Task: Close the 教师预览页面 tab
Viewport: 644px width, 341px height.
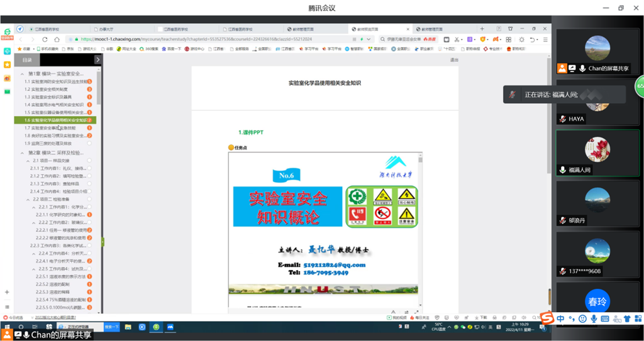Action: click(x=408, y=29)
